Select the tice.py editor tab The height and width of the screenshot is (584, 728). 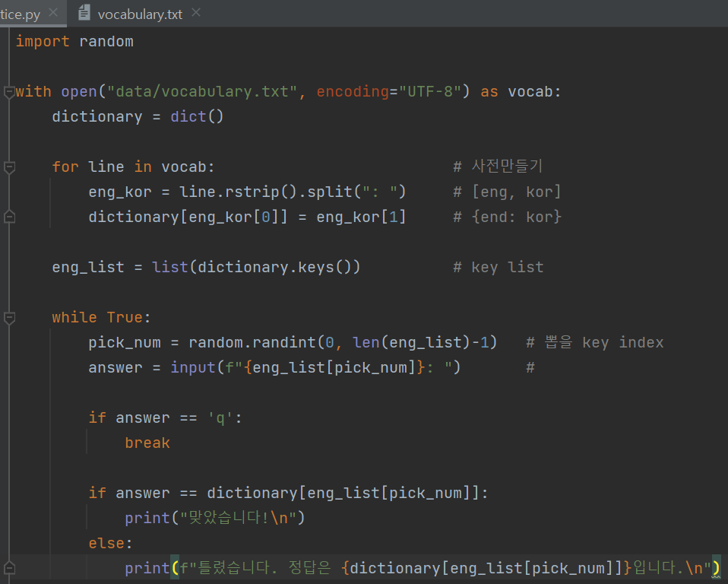pos(20,14)
